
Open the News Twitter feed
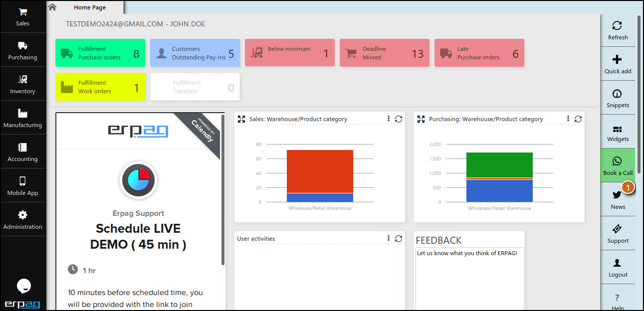coord(618,200)
